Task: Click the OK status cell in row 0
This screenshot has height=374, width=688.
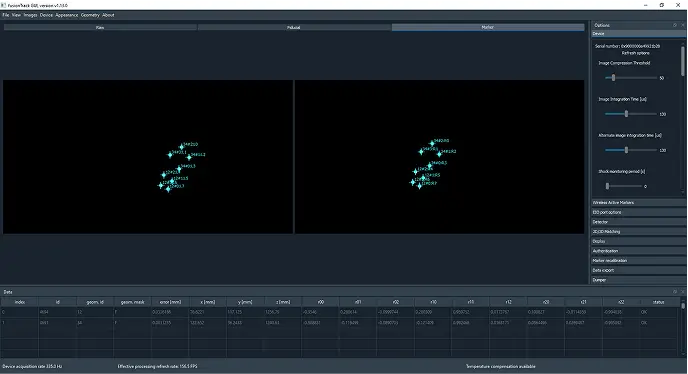Action: pyautogui.click(x=659, y=312)
